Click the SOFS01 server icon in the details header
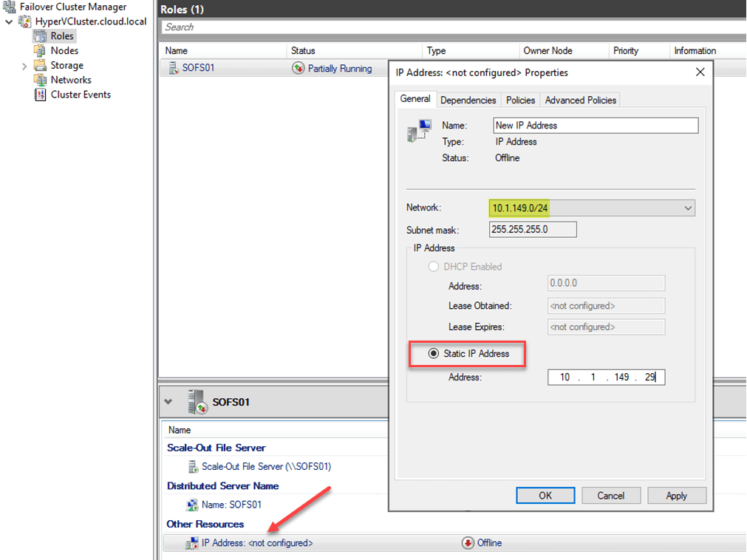This screenshot has height=560, width=747. click(197, 402)
